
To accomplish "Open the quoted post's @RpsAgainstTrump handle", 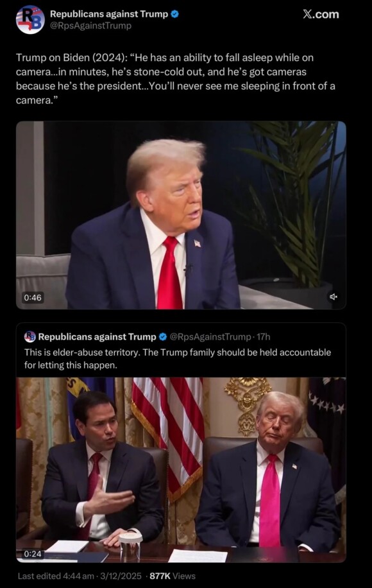I will (210, 337).
